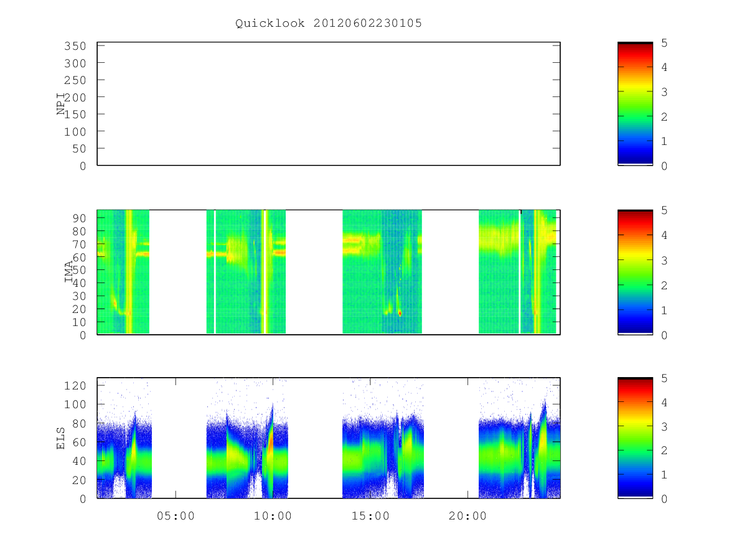Select the 20 tick on ELS axis
Screen dimensions: 747x560
click(x=78, y=480)
